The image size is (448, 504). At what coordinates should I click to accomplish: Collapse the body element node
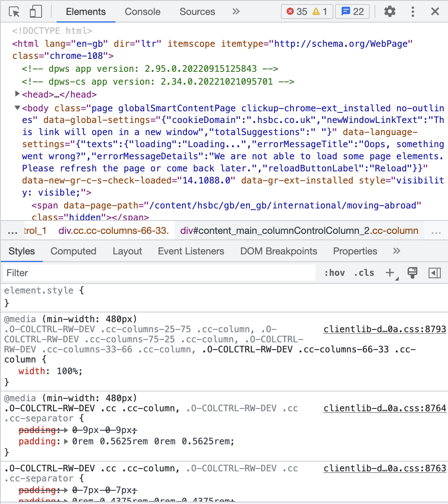point(17,108)
